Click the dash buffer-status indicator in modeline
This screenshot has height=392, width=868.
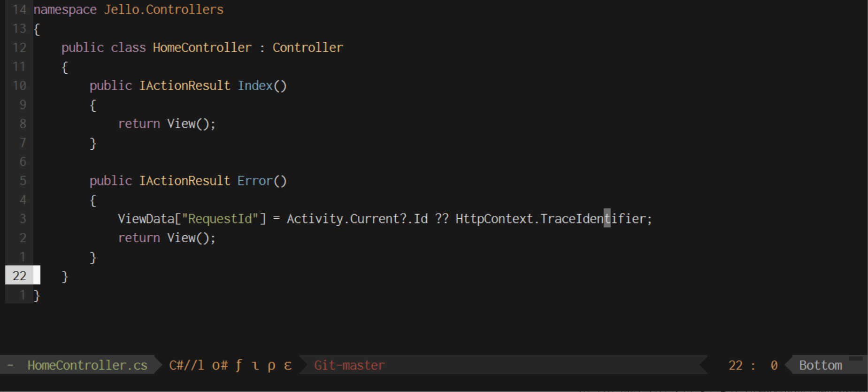(10, 365)
